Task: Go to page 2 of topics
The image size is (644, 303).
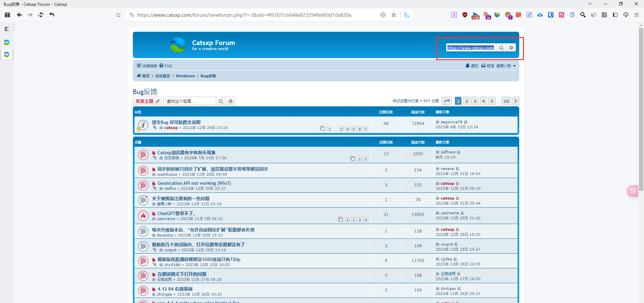Action: [x=467, y=101]
